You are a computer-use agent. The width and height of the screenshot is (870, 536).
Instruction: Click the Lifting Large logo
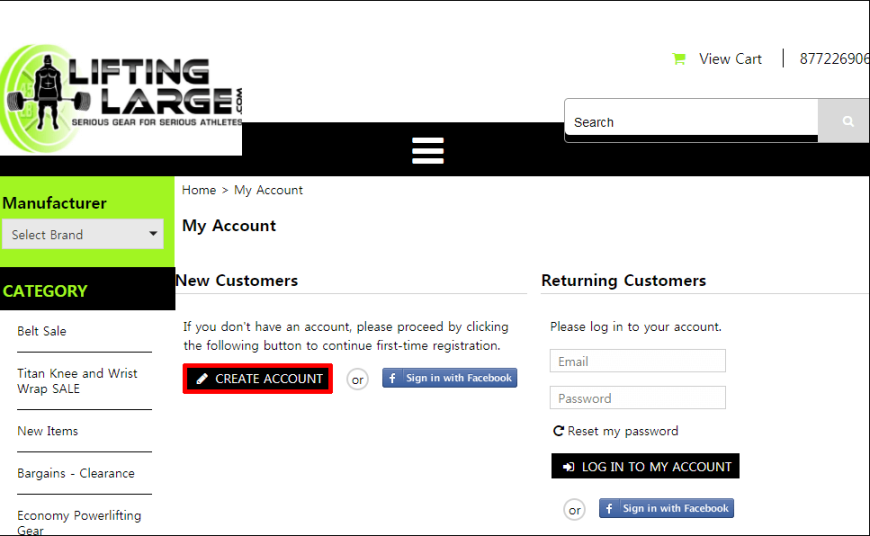pyautogui.click(x=121, y=99)
